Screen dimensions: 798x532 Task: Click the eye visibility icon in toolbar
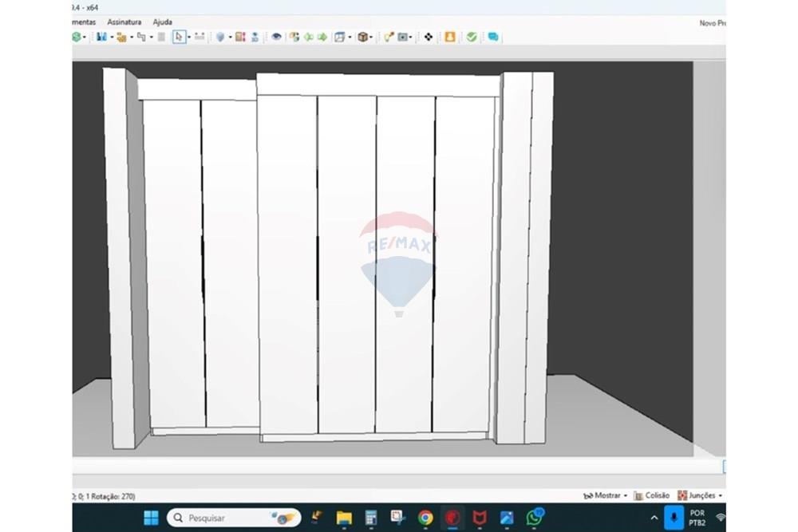click(x=276, y=37)
